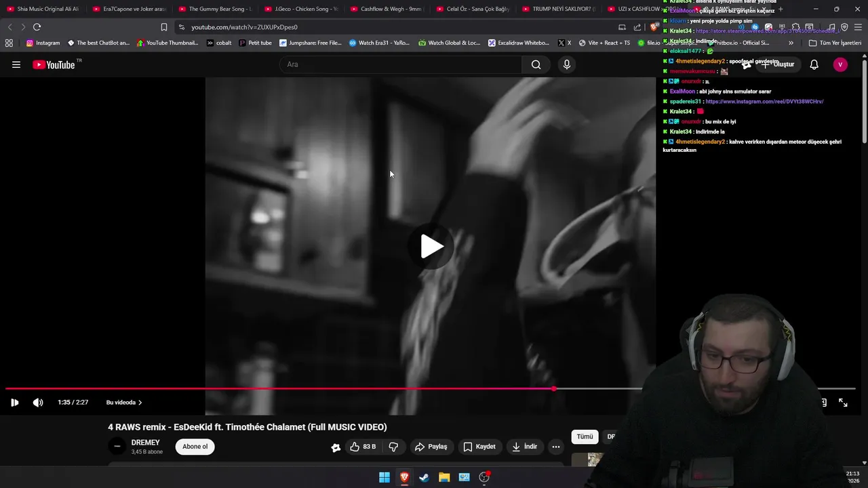Click the video title text 4 RAWS remix
Screen dimensions: 868x488
pyautogui.click(x=248, y=427)
